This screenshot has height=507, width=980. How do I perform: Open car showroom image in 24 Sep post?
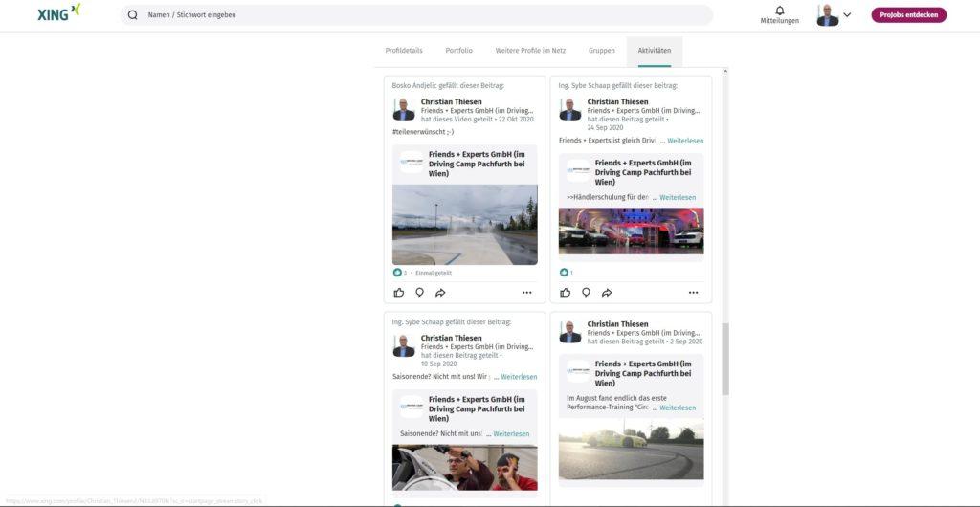632,231
